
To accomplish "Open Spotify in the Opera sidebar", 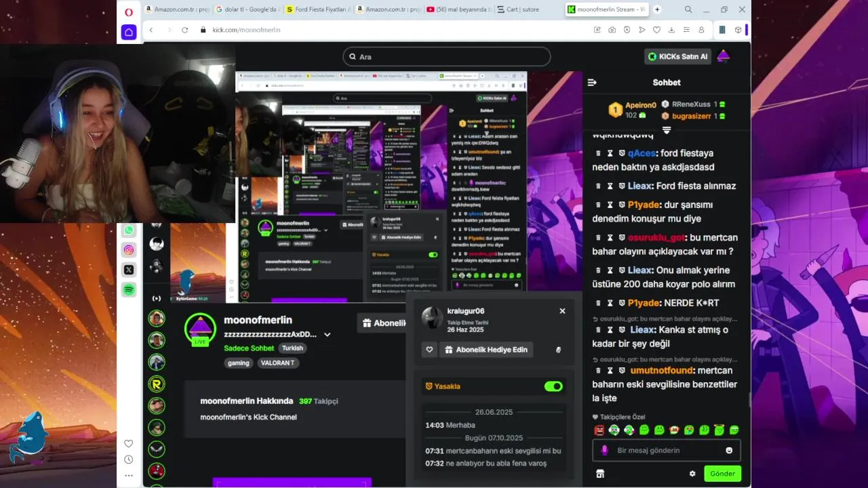I will 129,289.
